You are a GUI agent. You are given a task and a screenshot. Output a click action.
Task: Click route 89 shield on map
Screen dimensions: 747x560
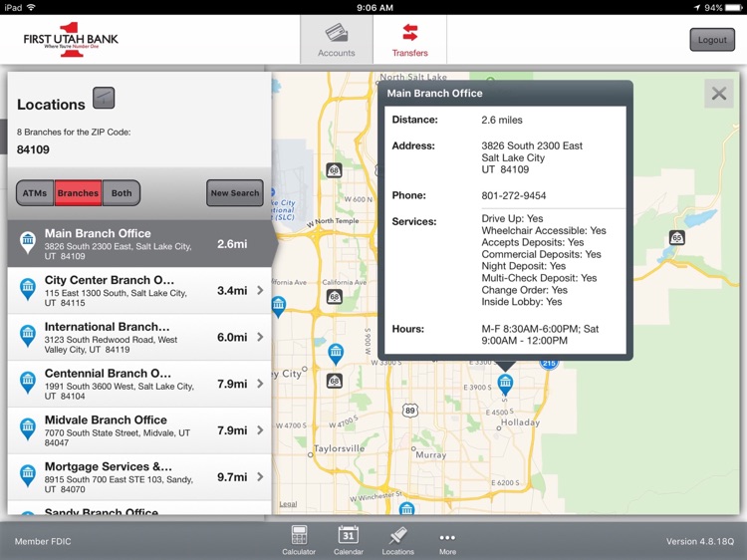tap(409, 410)
